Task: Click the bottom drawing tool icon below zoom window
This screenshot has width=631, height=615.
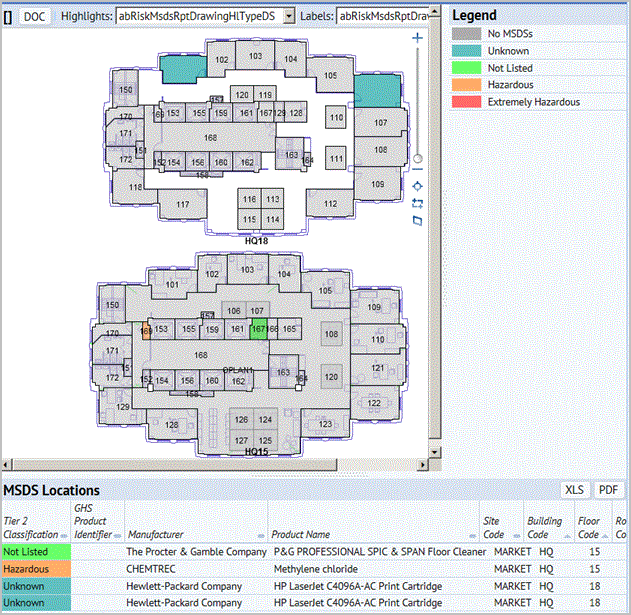Action: pyautogui.click(x=418, y=220)
